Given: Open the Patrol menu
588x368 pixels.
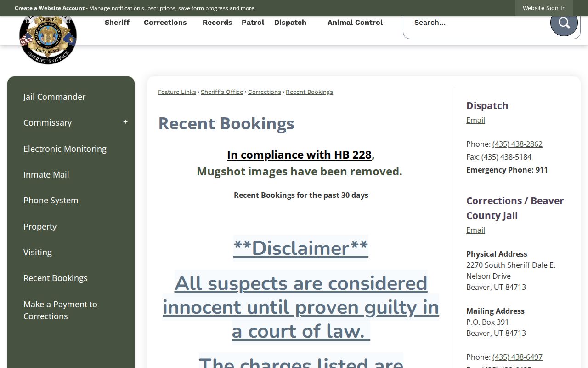Looking at the screenshot, I should click(x=253, y=23).
